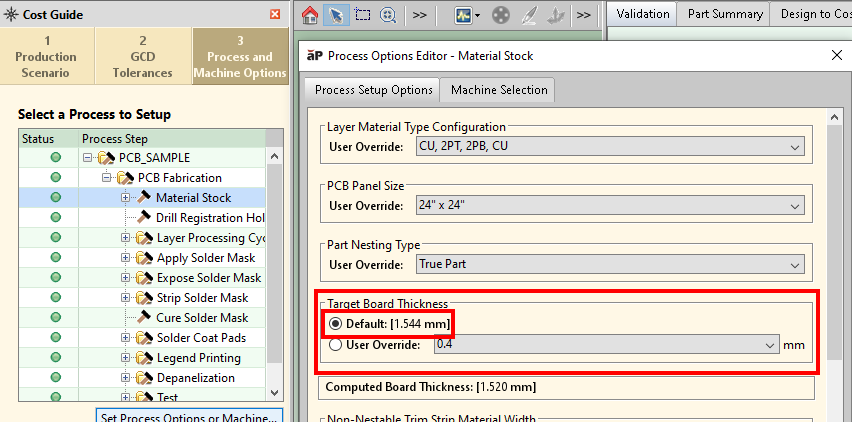This screenshot has width=852, height=422.
Task: Click the Process Step column header
Action: pos(173,139)
